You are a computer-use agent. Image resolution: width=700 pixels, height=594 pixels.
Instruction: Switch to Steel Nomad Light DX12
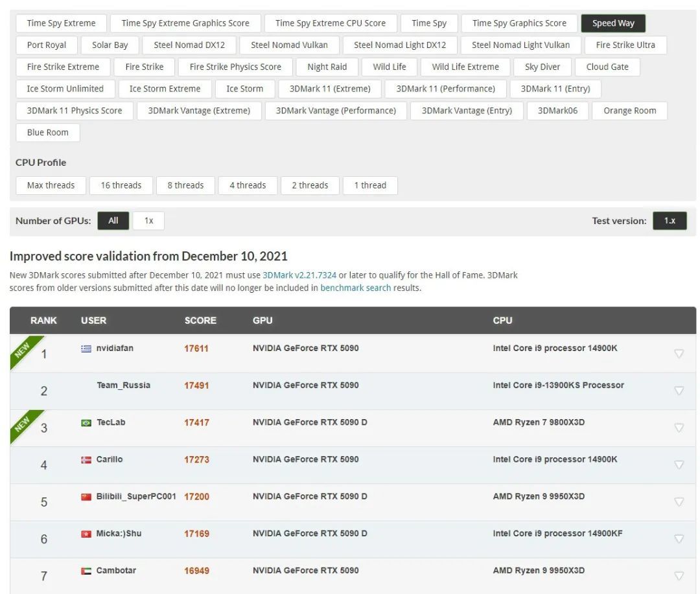coord(400,45)
